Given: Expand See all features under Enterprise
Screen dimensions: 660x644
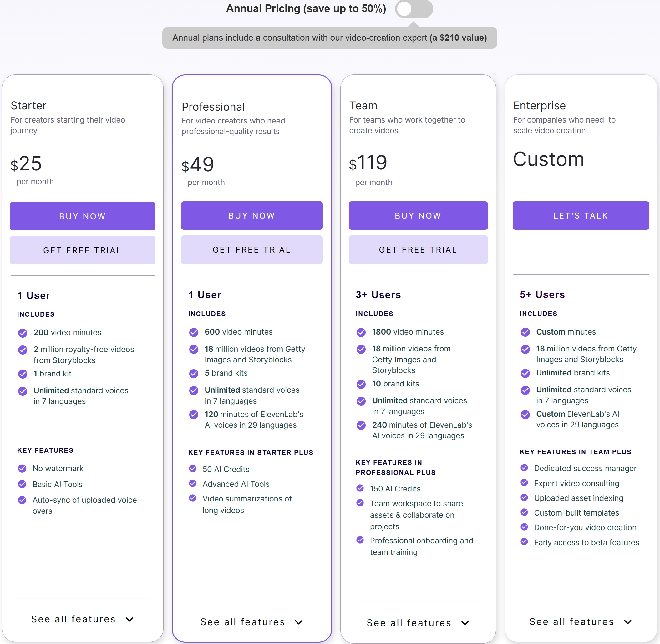Looking at the screenshot, I should pos(581,622).
